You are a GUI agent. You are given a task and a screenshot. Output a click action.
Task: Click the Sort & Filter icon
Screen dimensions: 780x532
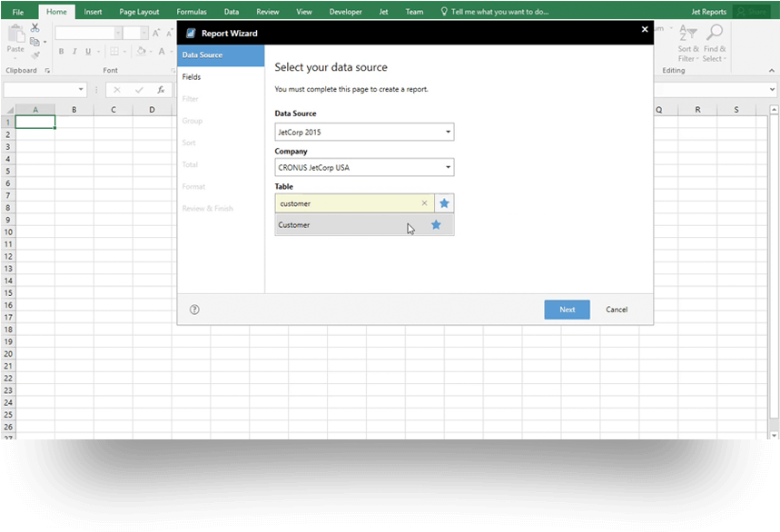[688, 33]
